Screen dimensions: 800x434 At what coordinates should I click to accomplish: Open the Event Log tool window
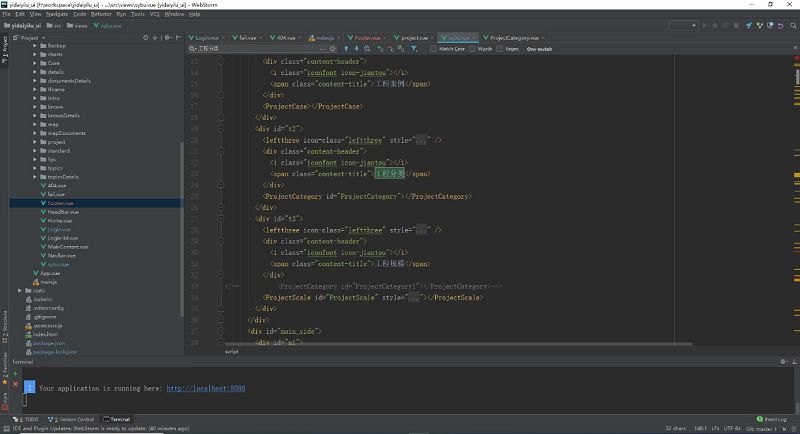point(774,419)
